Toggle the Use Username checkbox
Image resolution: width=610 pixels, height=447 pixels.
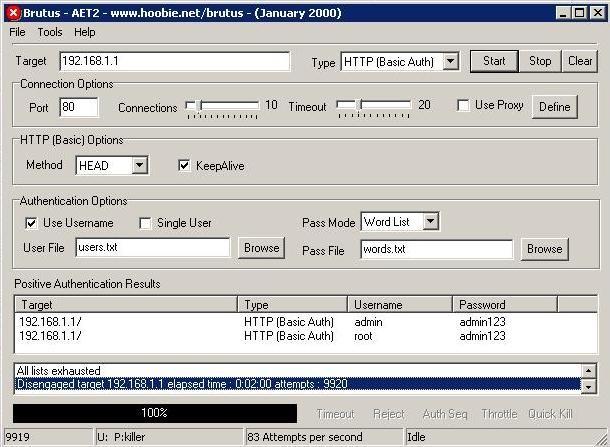click(31, 223)
